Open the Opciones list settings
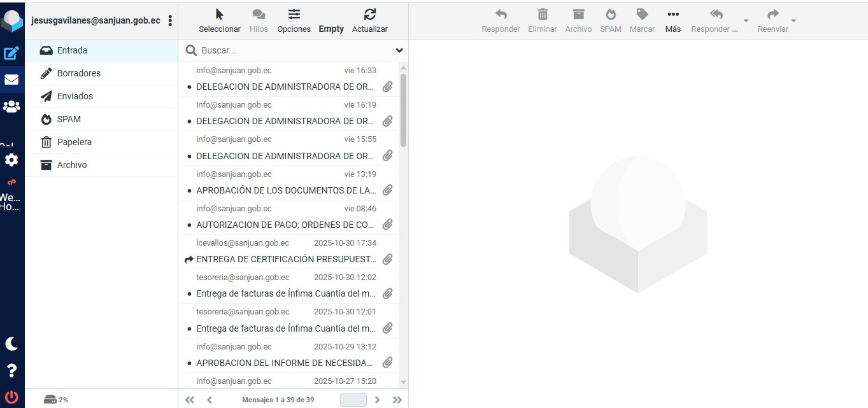Screen dimensions: 868x408 pyautogui.click(x=294, y=20)
